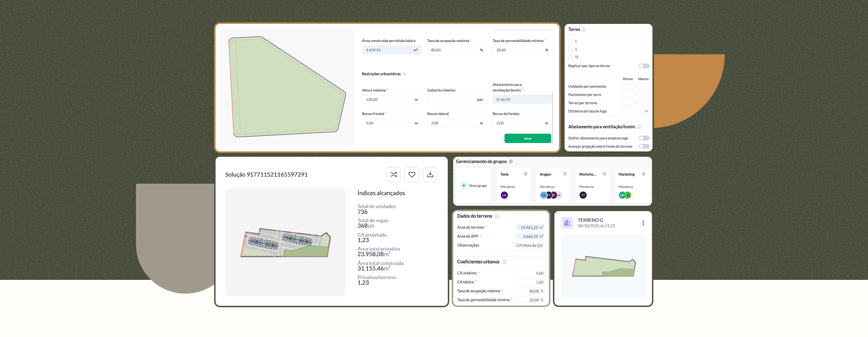Click info icon next to Torres
The width and height of the screenshot is (868, 337).
click(x=584, y=30)
